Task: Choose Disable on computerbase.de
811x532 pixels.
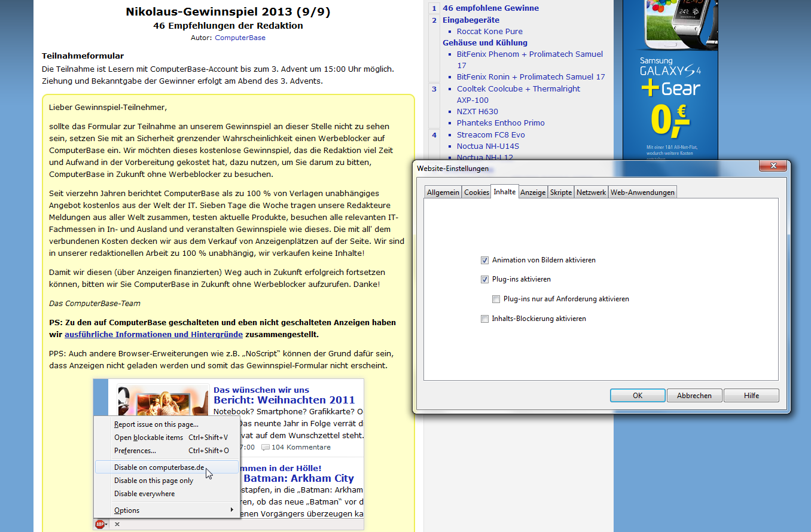Action: point(167,467)
